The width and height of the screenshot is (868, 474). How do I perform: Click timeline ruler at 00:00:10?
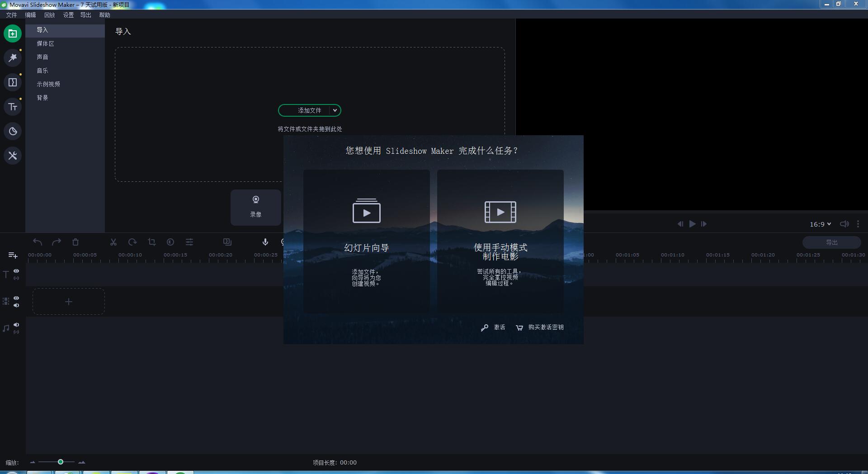(x=130, y=255)
